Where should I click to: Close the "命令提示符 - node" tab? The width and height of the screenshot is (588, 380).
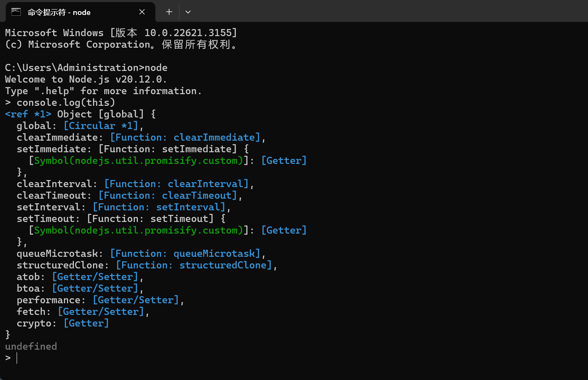click(x=142, y=12)
